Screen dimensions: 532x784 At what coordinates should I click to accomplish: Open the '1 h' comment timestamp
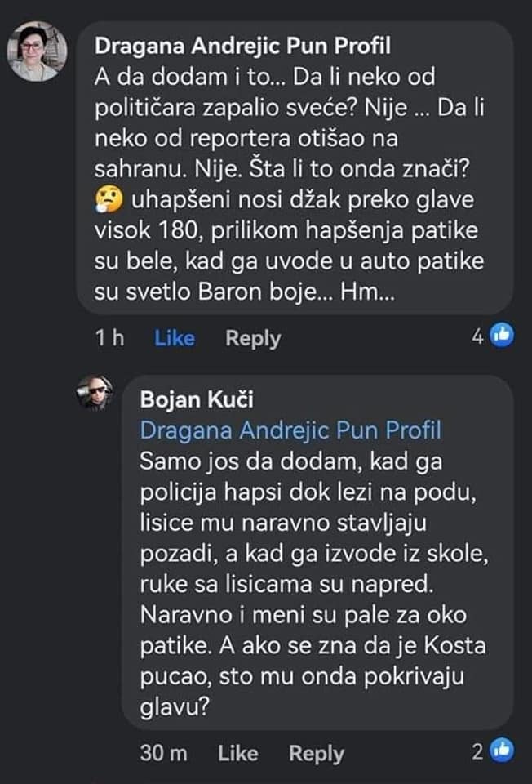(x=108, y=338)
